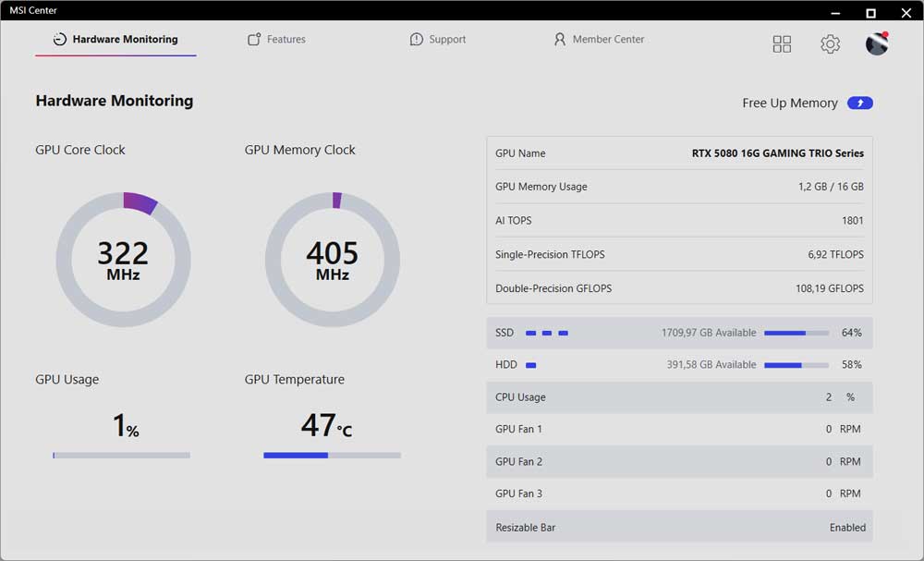This screenshot has width=924, height=561.
Task: Click the GPU Fan 1 row label
Action: [x=518, y=429]
